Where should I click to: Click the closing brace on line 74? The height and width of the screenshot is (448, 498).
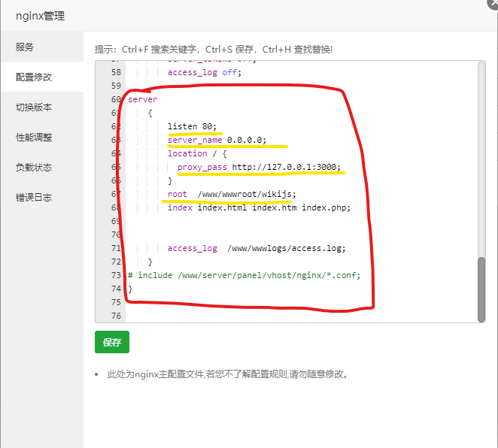130,289
